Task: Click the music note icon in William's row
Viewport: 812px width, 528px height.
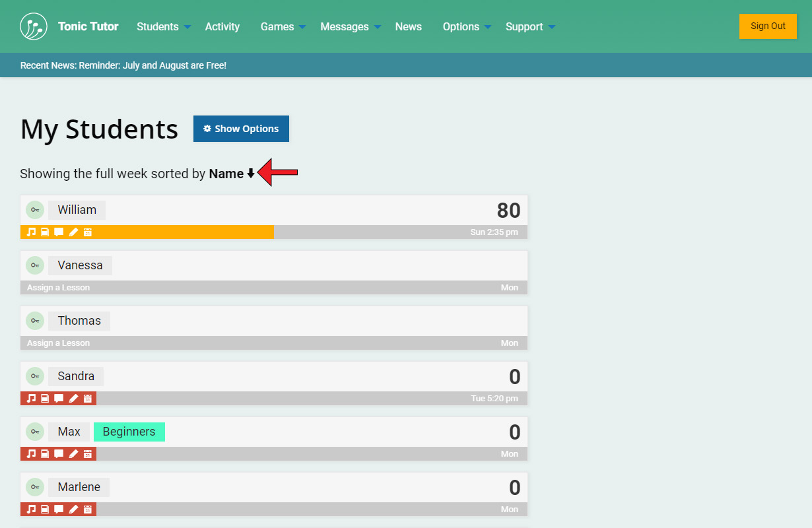Action: 31,232
